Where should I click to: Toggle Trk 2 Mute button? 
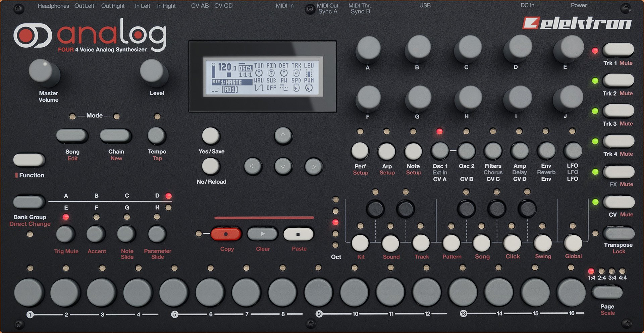618,80
